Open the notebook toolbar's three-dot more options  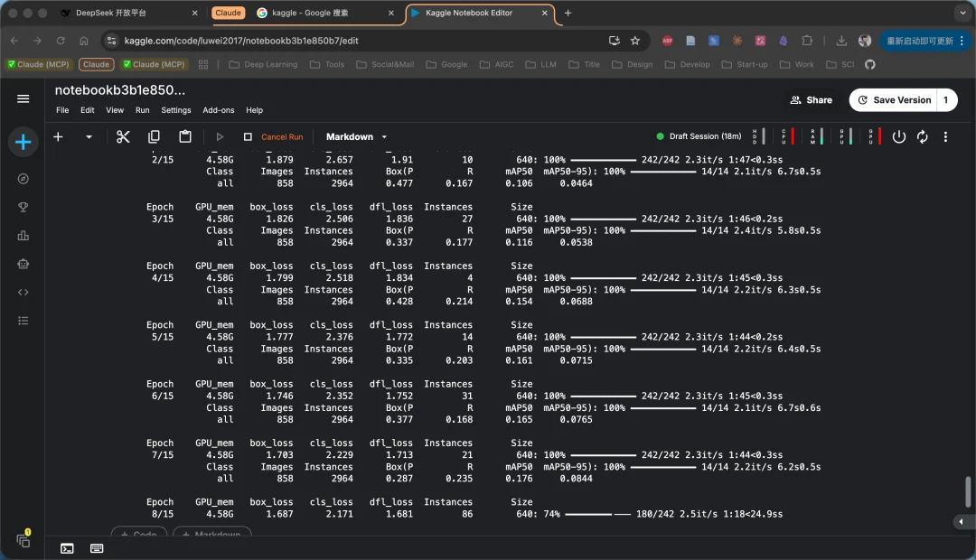click(x=945, y=137)
